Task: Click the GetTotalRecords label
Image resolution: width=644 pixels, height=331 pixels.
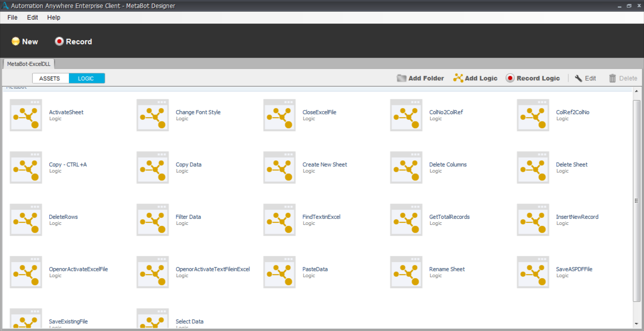Action: point(449,217)
